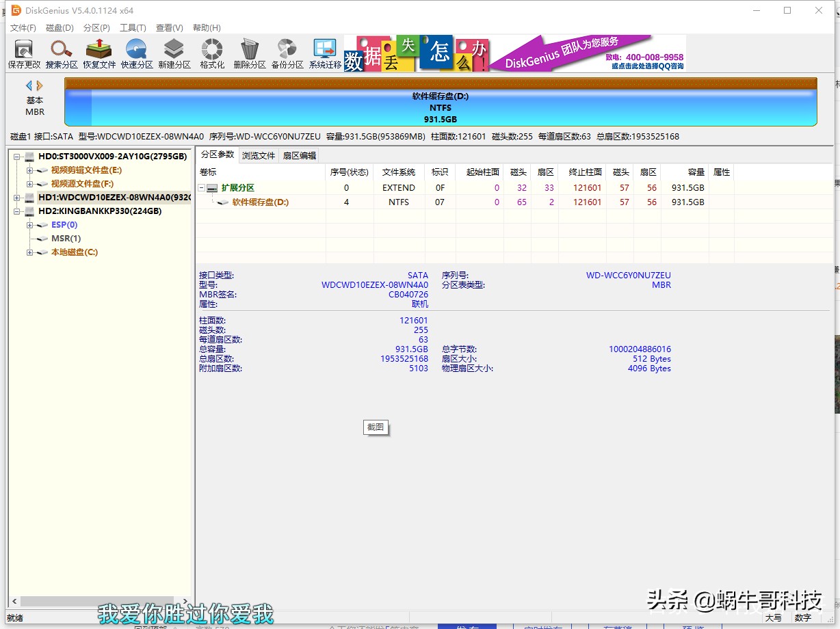
Task: Click the left arrow of the tree horizontal scrollbar
Action: tap(14, 602)
